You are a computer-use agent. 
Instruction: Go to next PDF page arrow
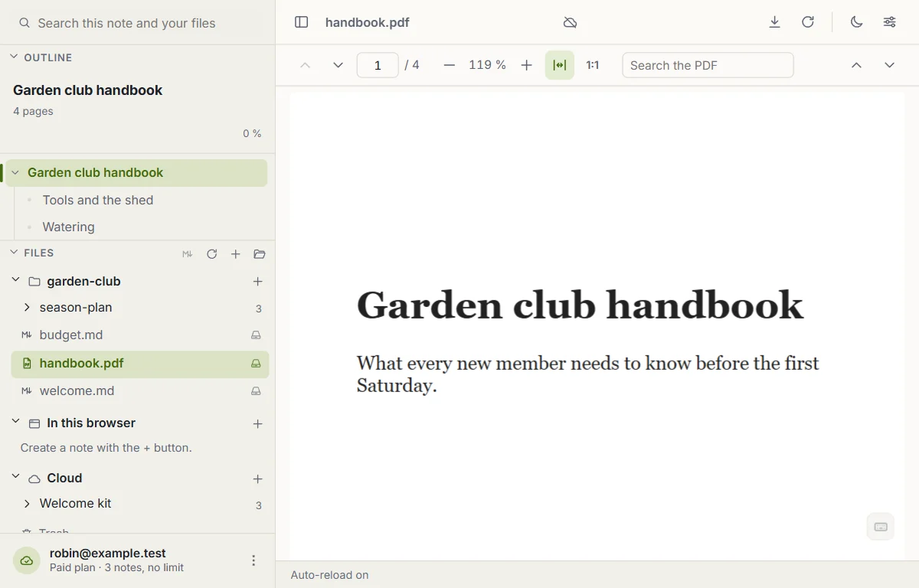tap(338, 65)
